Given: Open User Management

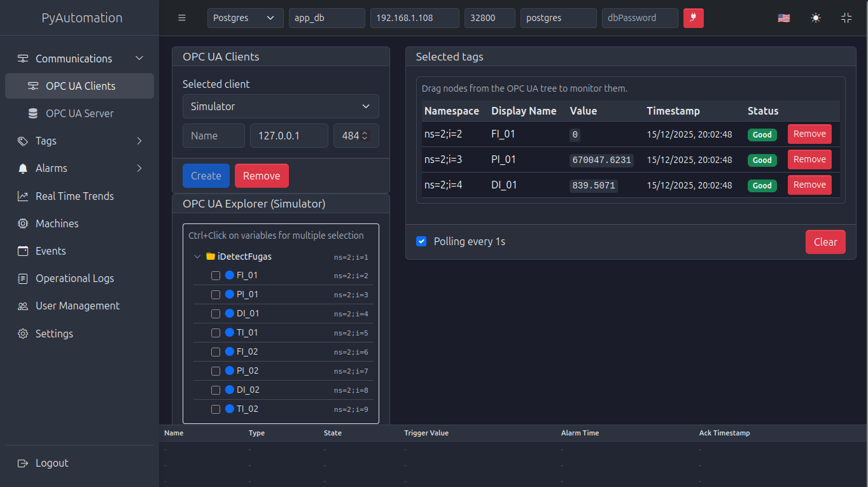Looking at the screenshot, I should (80, 306).
